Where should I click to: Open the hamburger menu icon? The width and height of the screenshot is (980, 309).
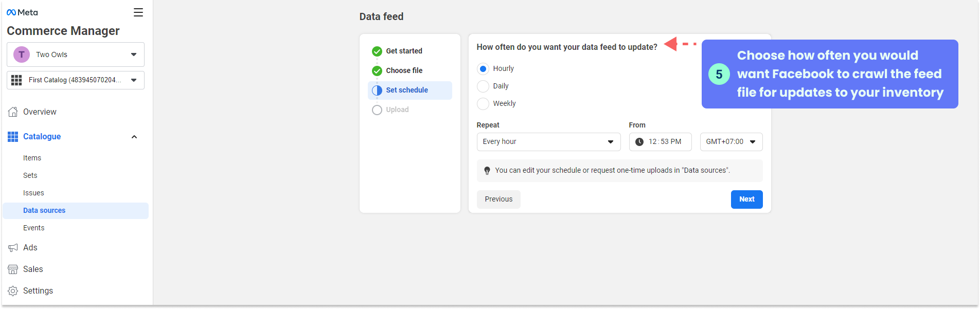138,12
